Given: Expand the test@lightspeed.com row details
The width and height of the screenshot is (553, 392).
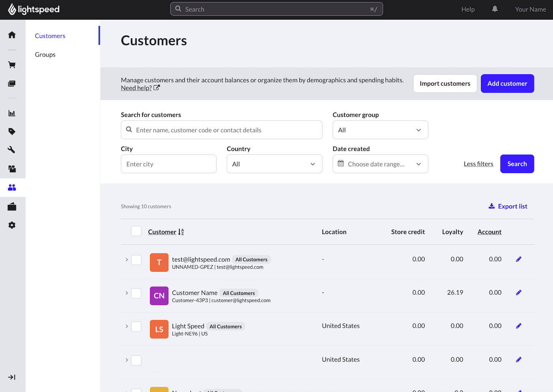Looking at the screenshot, I should [126, 260].
